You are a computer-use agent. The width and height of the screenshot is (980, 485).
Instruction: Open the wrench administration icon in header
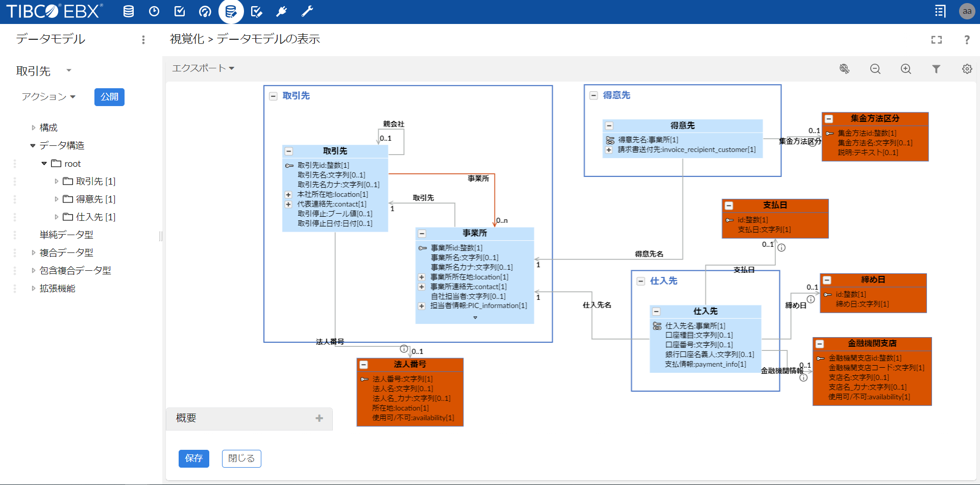pyautogui.click(x=307, y=11)
